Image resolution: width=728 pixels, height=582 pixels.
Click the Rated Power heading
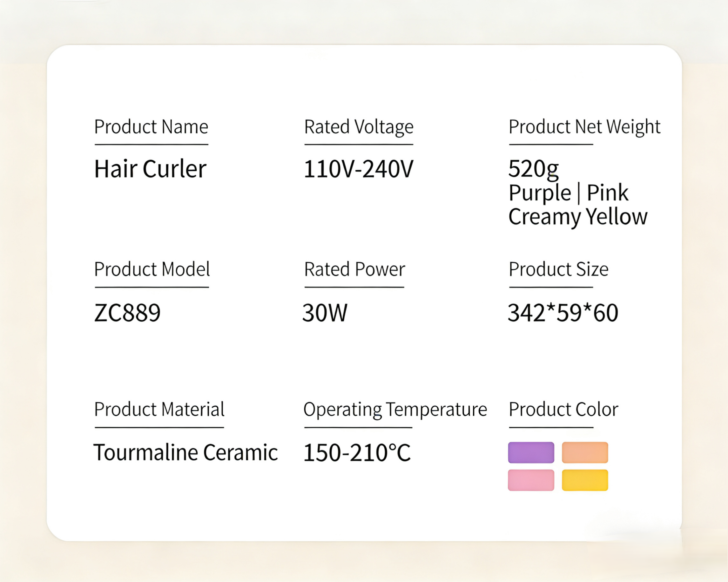(x=354, y=269)
